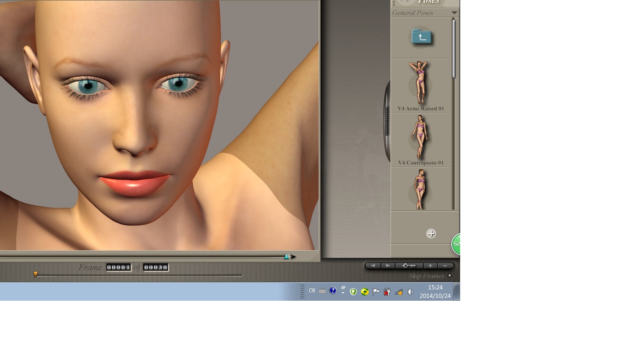Click the add-to-library plus button
Image resolution: width=644 pixels, height=362 pixels.
point(431,234)
